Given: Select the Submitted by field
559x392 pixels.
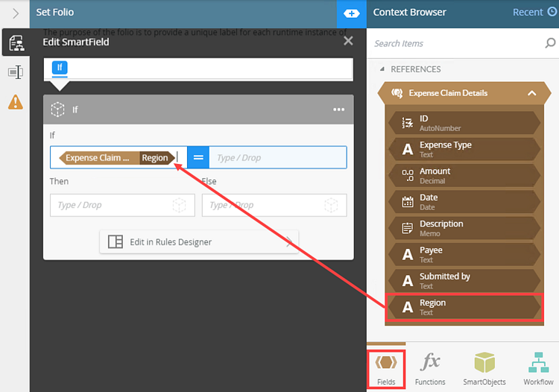Looking at the screenshot, I should coord(464,281).
